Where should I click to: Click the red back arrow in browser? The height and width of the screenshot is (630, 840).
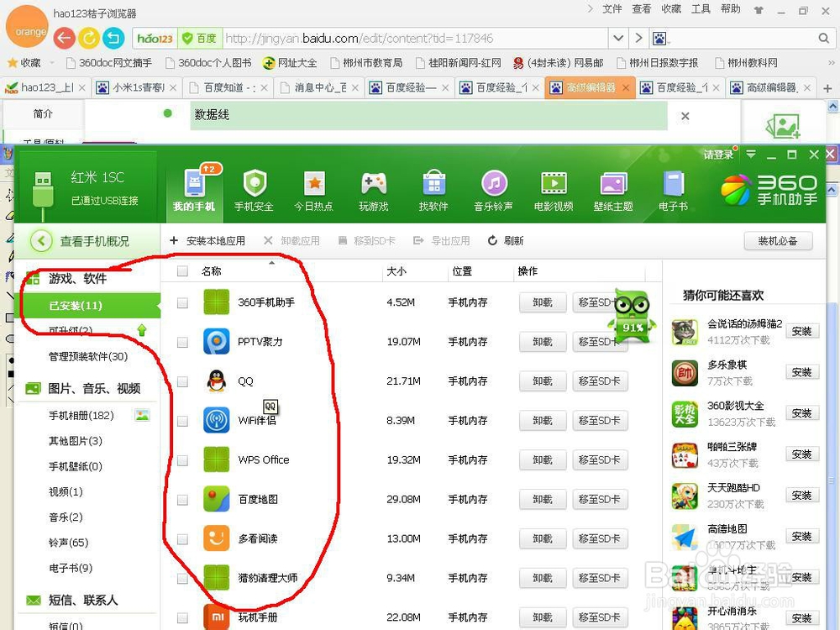[65, 38]
